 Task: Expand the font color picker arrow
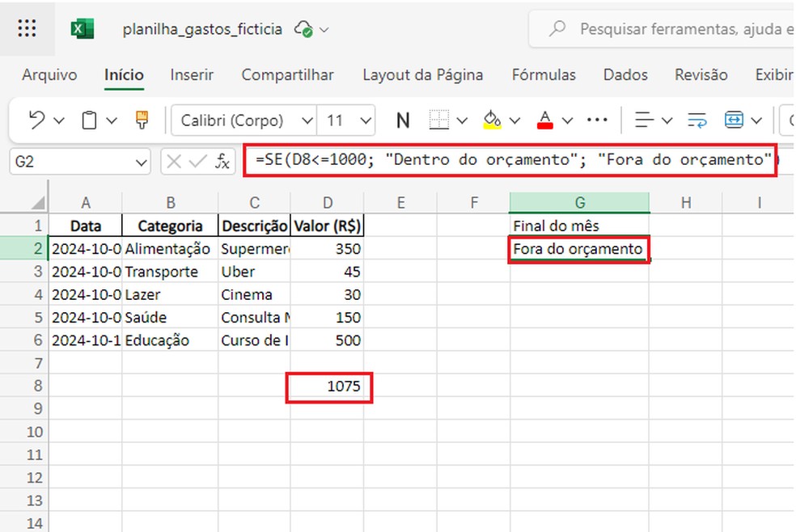coord(568,120)
